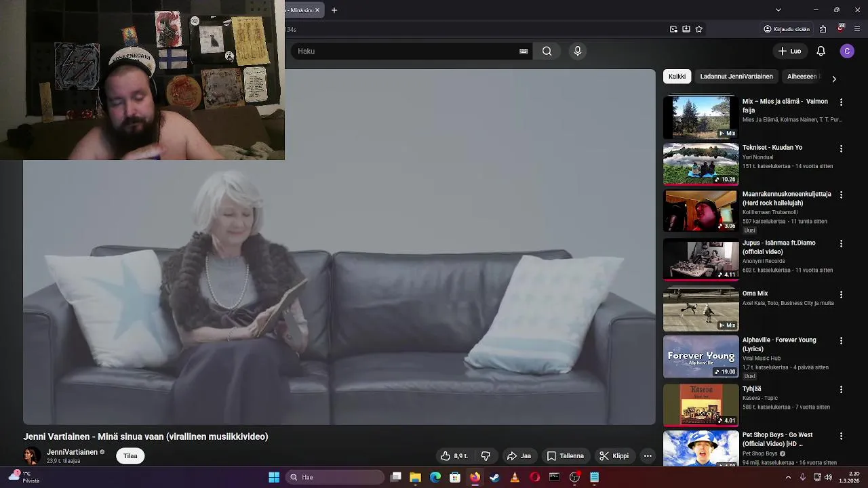Click Kirjaudu sisään sign-in button

(787, 29)
